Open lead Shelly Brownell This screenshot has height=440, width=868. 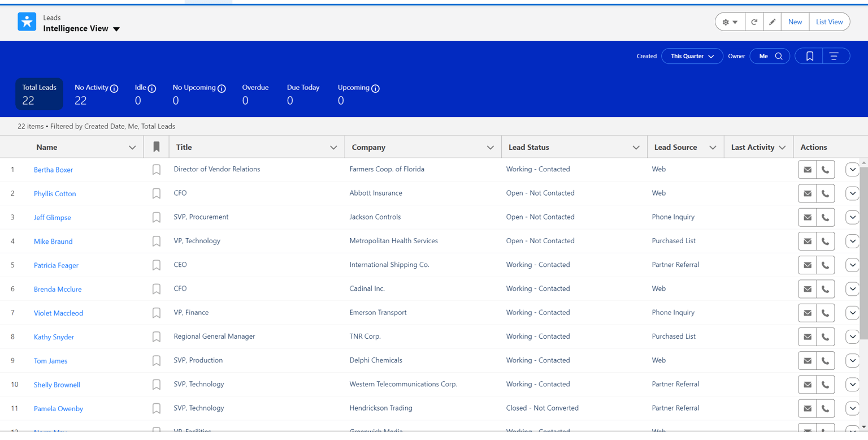point(57,385)
